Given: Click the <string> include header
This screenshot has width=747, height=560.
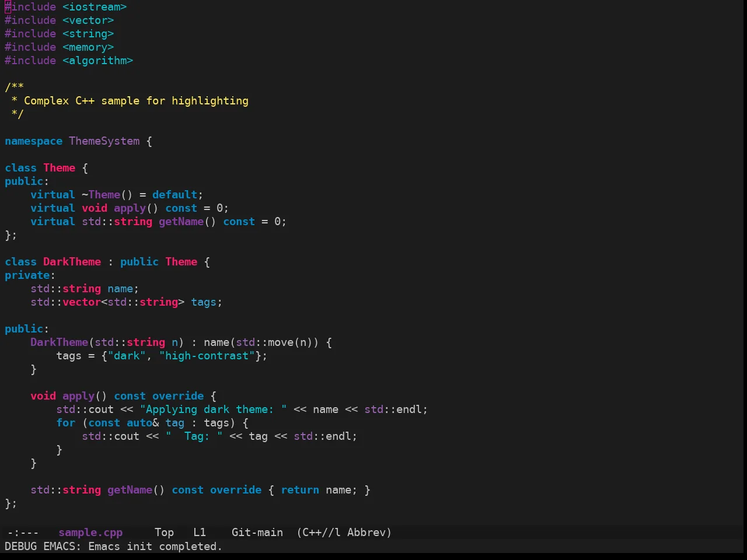Looking at the screenshot, I should click(x=88, y=34).
